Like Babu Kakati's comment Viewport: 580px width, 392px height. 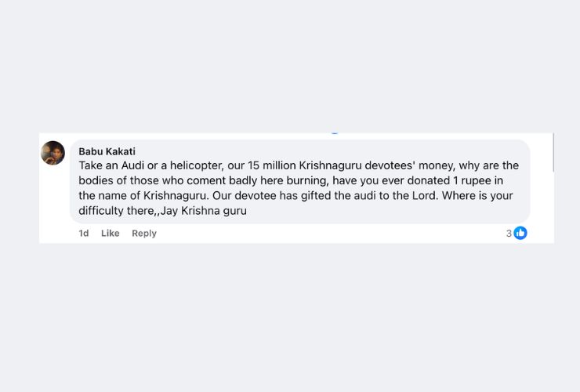(111, 233)
